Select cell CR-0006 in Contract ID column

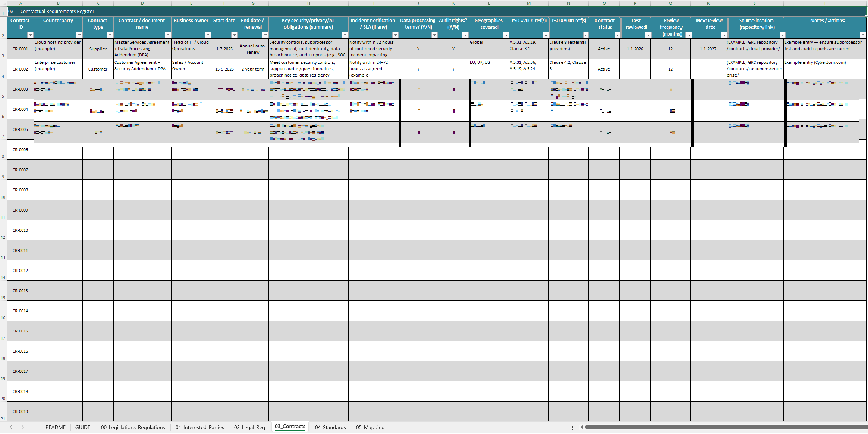pos(21,150)
